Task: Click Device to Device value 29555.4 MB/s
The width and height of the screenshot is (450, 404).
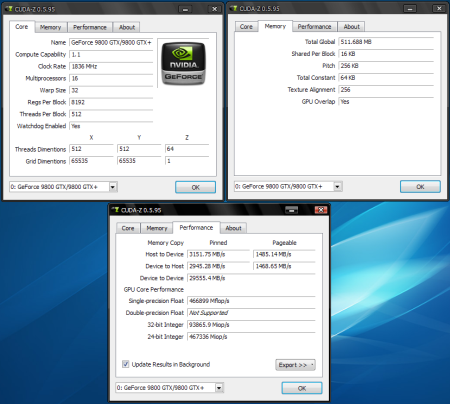Action: tap(251, 278)
